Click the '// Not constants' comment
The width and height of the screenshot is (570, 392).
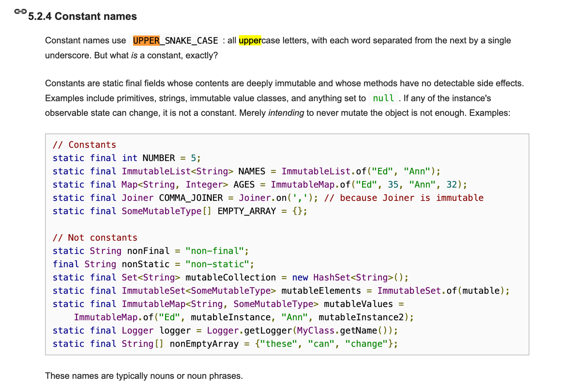(95, 237)
